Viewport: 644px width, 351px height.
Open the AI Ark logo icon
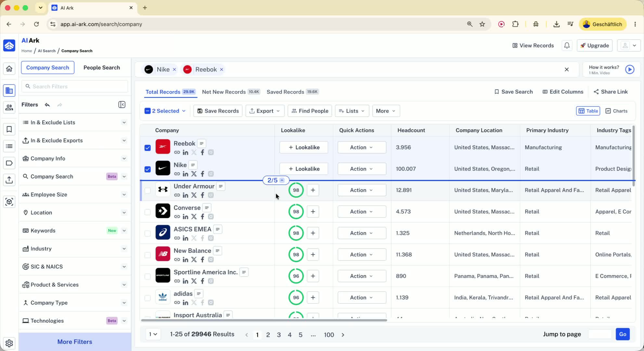tap(9, 45)
